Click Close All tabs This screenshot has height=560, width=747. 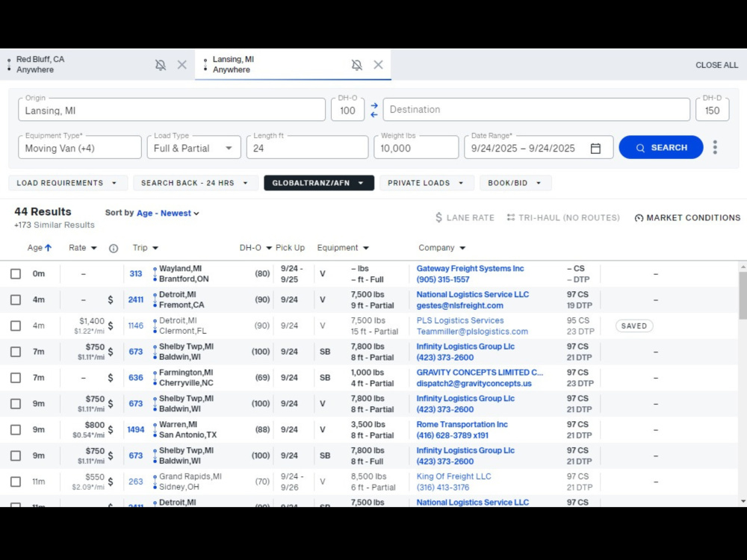point(716,65)
